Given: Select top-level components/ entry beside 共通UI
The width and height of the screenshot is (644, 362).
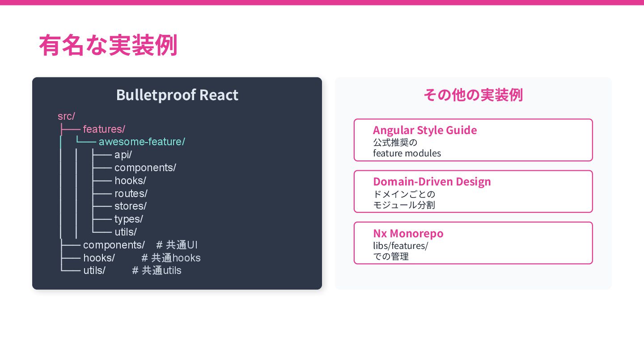Looking at the screenshot, I should click(114, 245).
